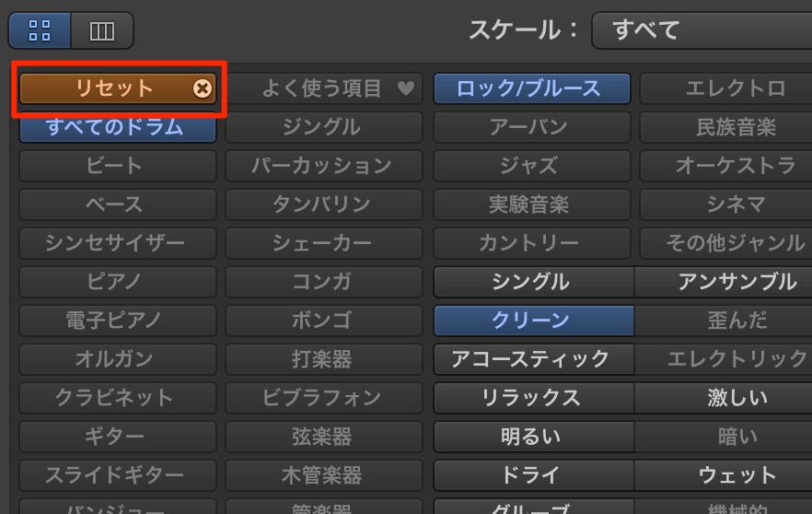This screenshot has width=812, height=514.
Task: Choose the シネマ genre
Action: click(726, 204)
